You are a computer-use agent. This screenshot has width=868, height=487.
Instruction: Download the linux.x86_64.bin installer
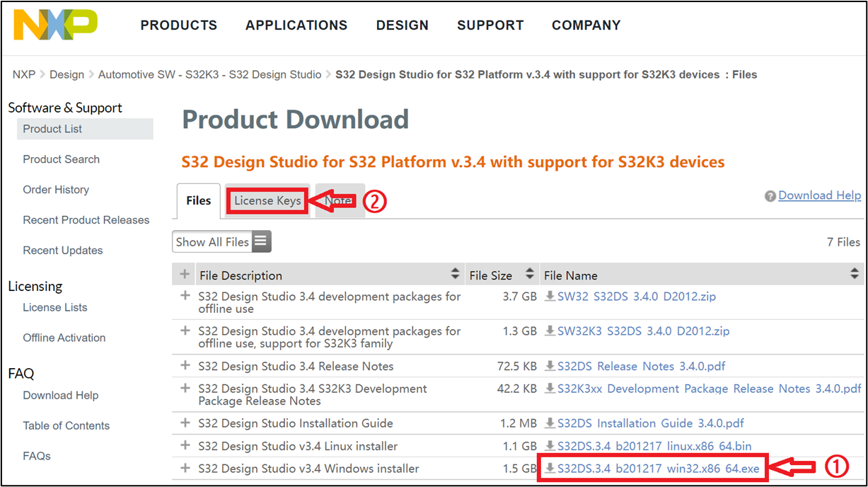click(x=654, y=446)
